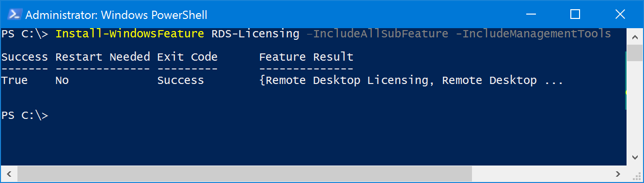
Task: Click empty horizontal scrollbar track right of thumb
Action: [541, 173]
